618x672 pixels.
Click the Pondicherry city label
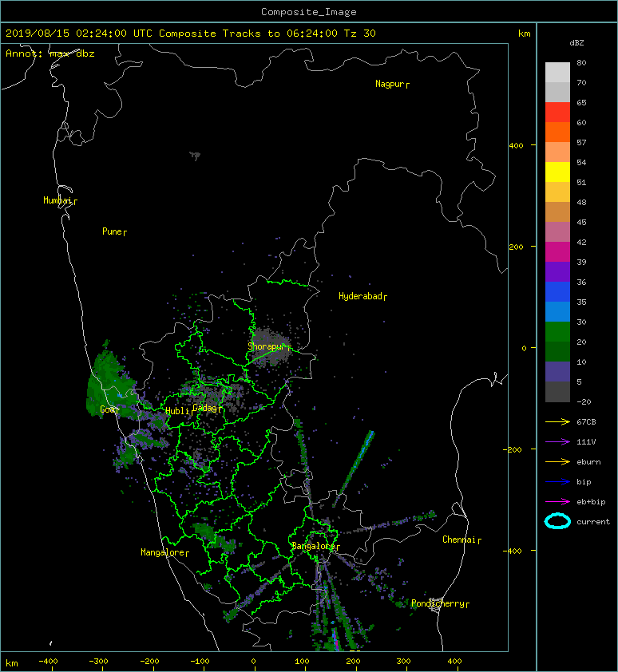pyautogui.click(x=440, y=603)
